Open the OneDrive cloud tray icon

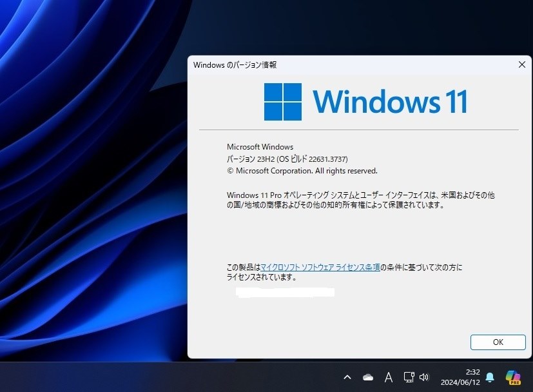coord(368,377)
